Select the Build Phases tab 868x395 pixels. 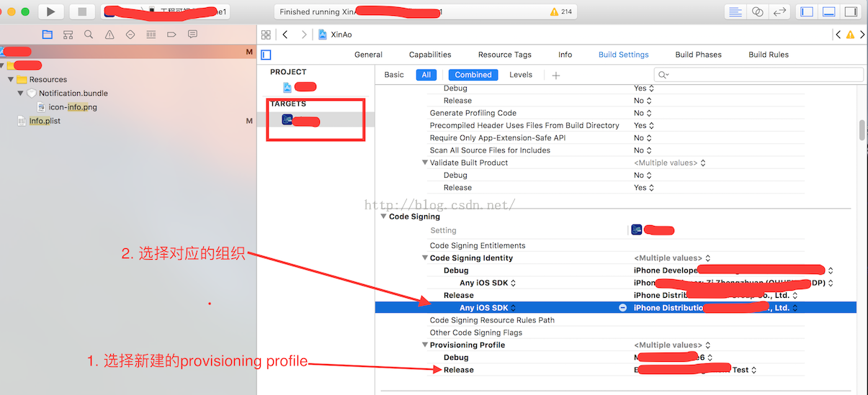click(698, 55)
